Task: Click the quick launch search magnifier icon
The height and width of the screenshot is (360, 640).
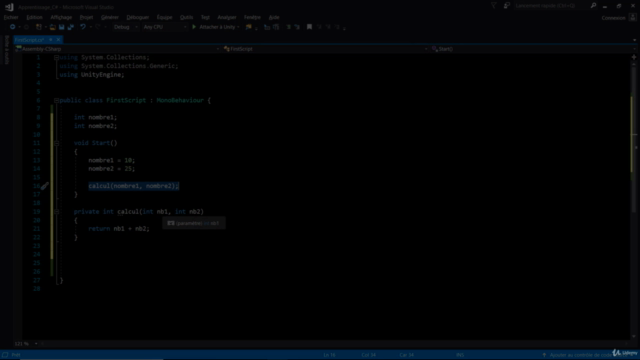Action: (593, 6)
